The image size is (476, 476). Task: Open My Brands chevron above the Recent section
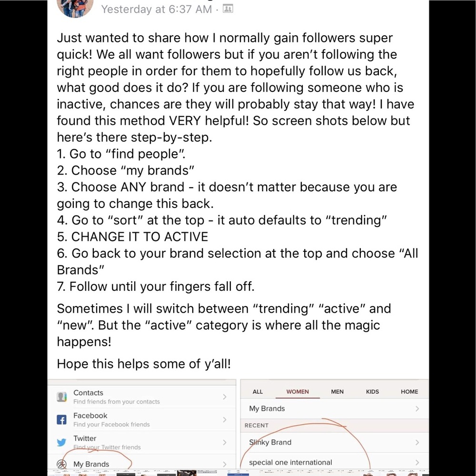coord(417,408)
